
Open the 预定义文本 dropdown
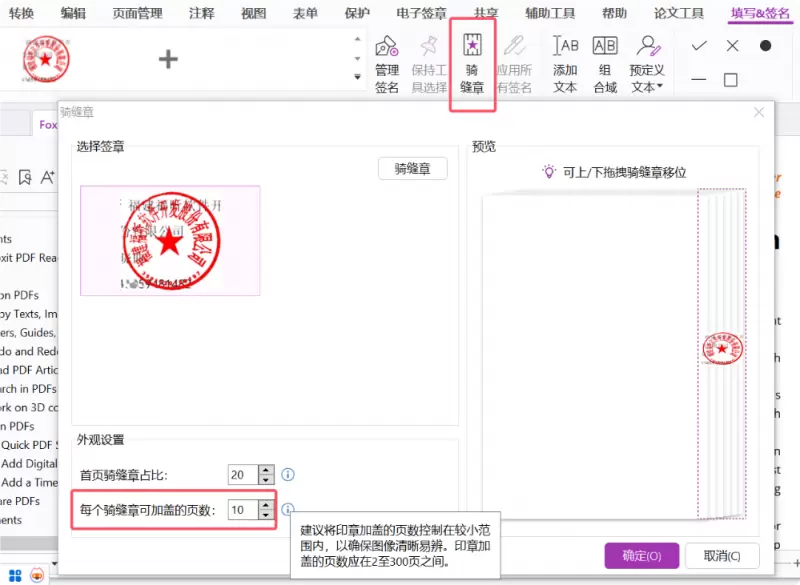(x=648, y=62)
